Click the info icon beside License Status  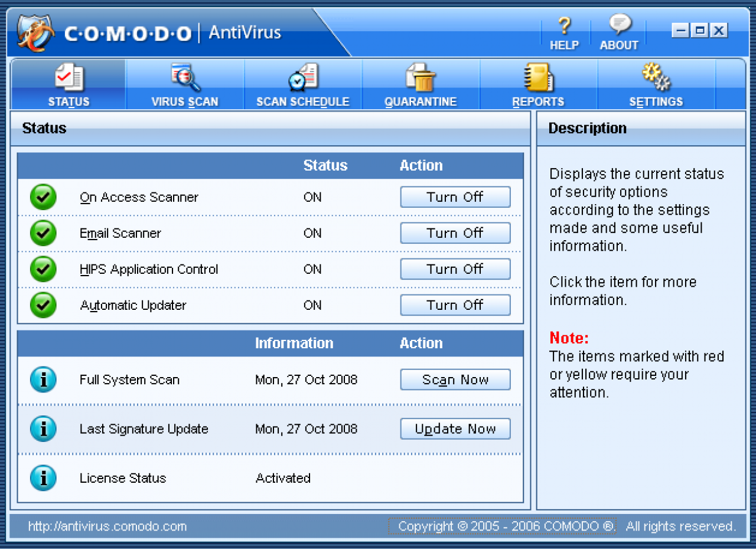(43, 477)
